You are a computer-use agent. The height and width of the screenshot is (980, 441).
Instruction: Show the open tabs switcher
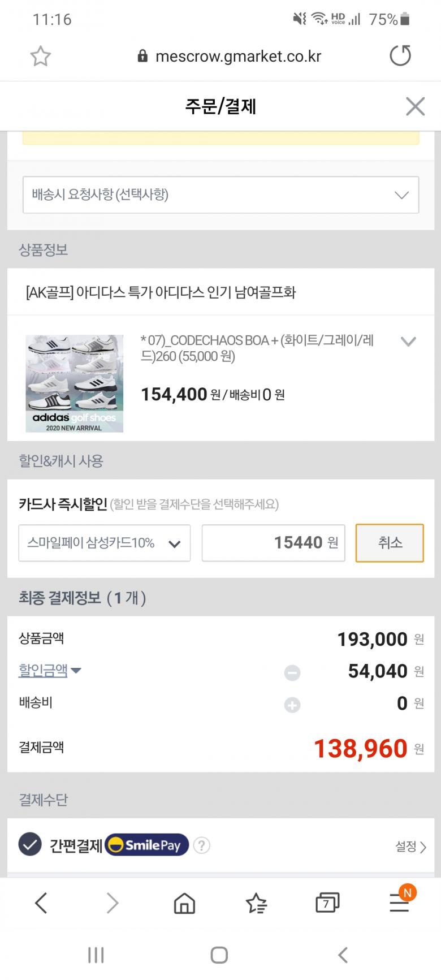(x=327, y=903)
